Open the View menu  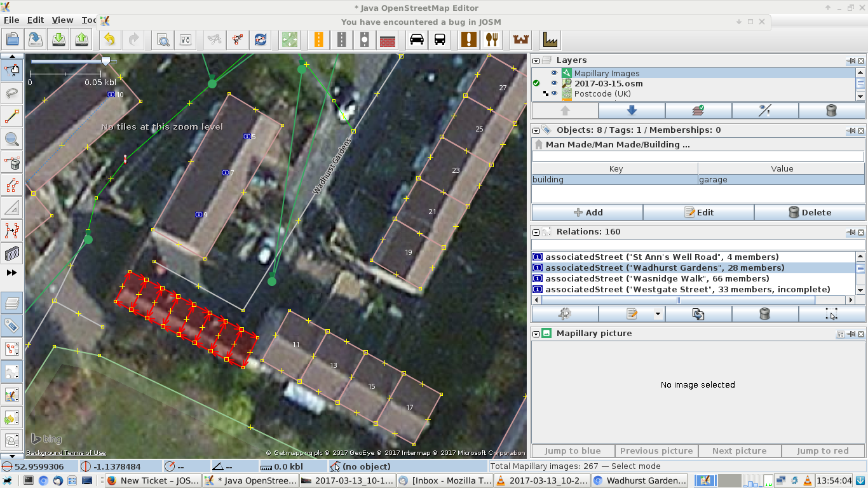coord(62,20)
